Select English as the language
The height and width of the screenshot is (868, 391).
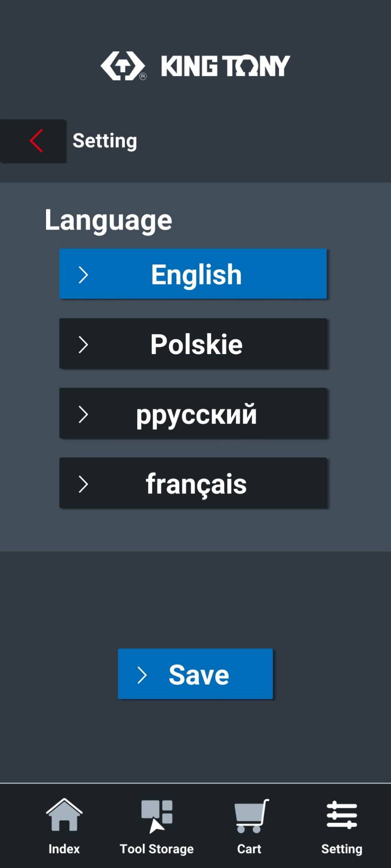coord(196,274)
